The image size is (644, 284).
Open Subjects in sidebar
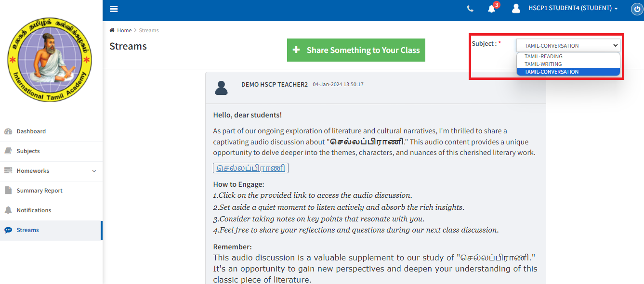[x=28, y=151]
